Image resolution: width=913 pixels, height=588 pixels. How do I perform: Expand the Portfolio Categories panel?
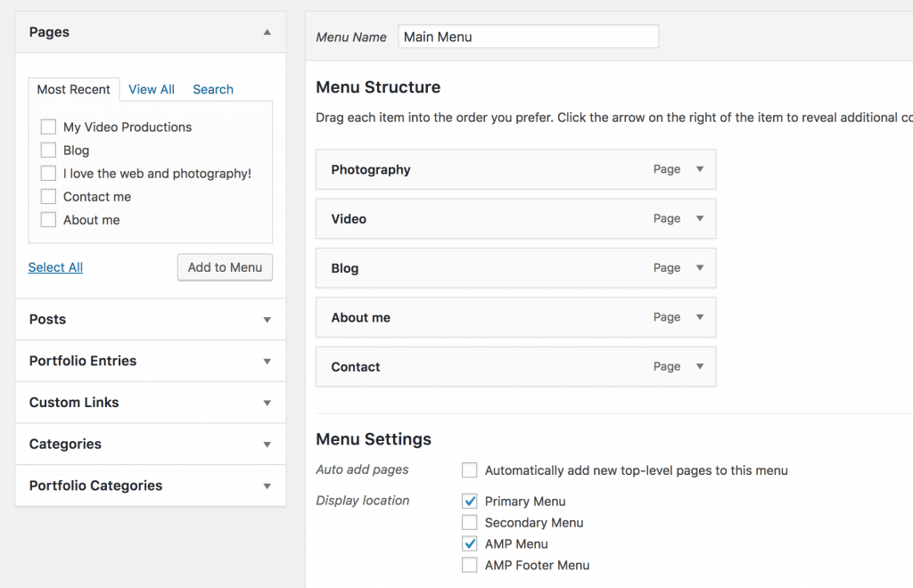(x=267, y=486)
